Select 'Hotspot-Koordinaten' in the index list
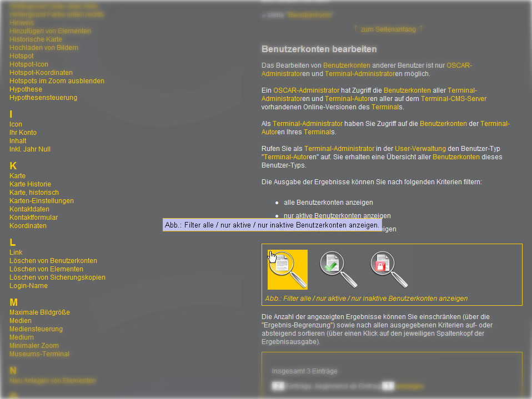532x399 pixels. click(41, 73)
